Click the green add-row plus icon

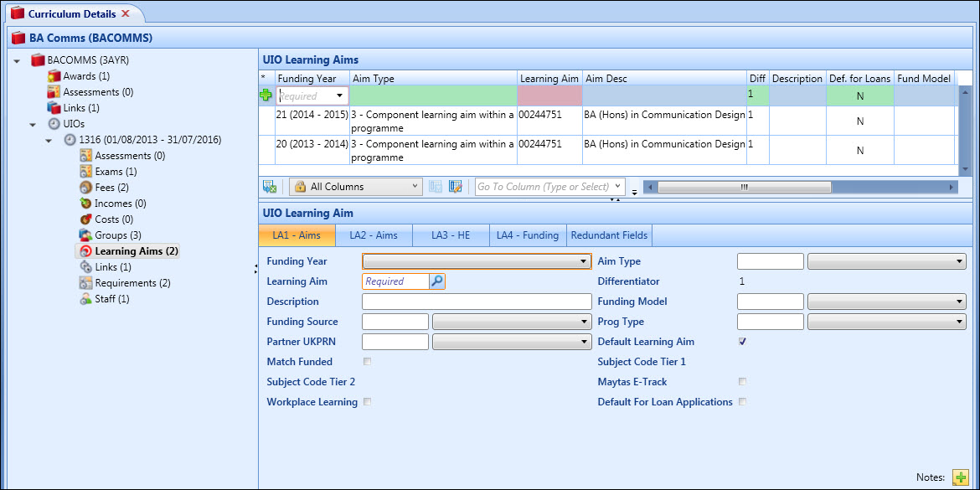tap(265, 95)
